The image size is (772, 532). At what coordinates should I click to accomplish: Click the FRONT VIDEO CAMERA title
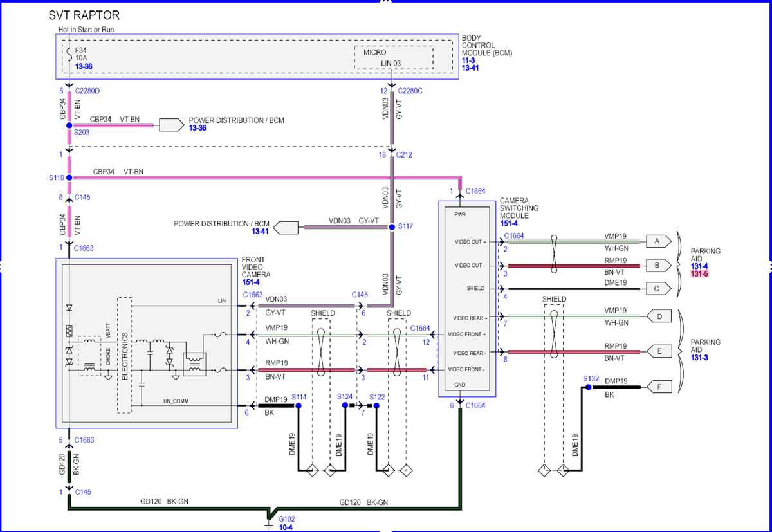coord(256,267)
